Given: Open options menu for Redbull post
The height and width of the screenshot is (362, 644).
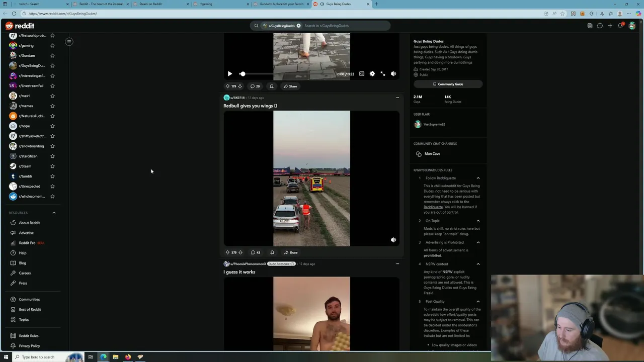Looking at the screenshot, I should click(397, 98).
